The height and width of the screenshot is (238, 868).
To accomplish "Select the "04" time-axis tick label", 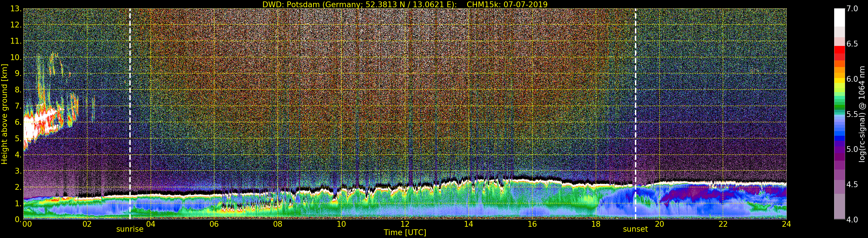I will 151,224.
